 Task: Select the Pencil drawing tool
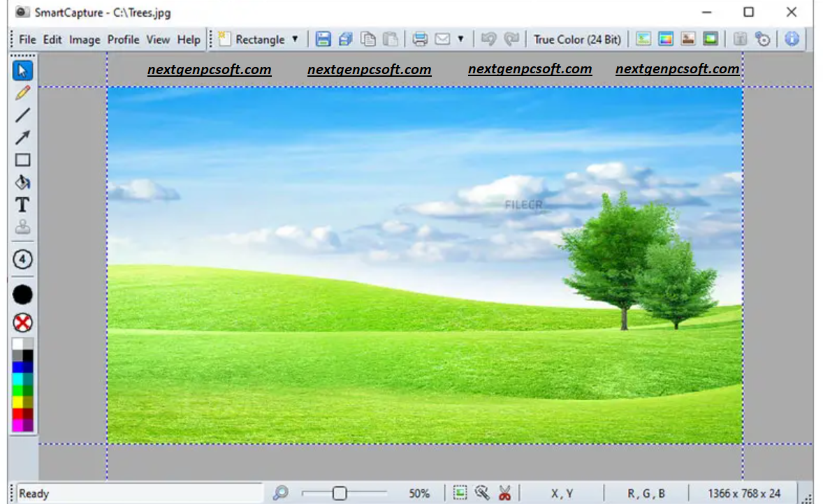(x=22, y=93)
